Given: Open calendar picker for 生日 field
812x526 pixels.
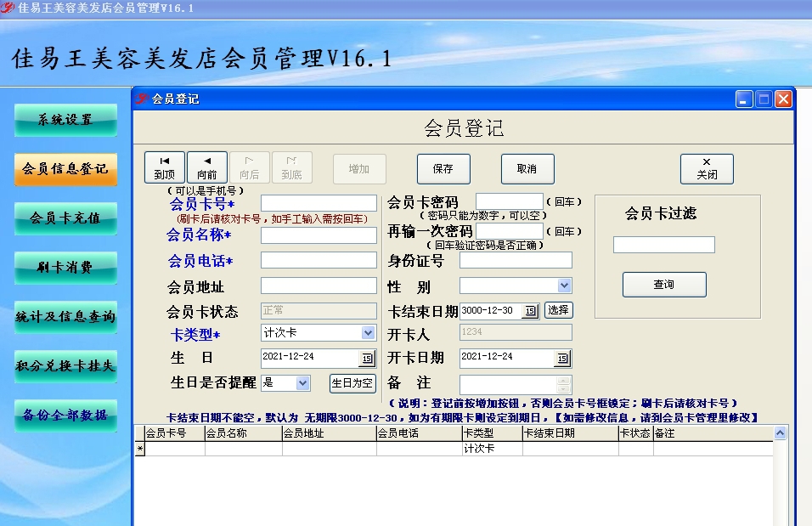Looking at the screenshot, I should pyautogui.click(x=368, y=357).
